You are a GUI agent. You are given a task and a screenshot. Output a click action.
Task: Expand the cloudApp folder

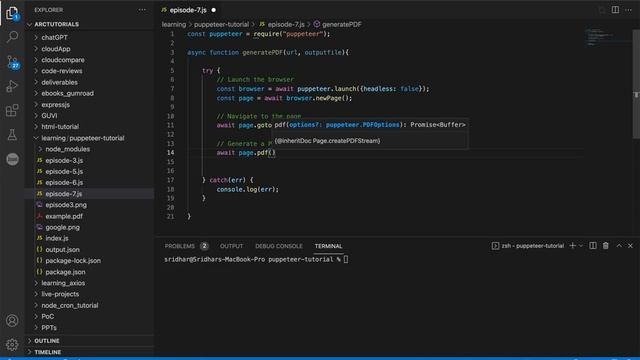[x=56, y=49]
